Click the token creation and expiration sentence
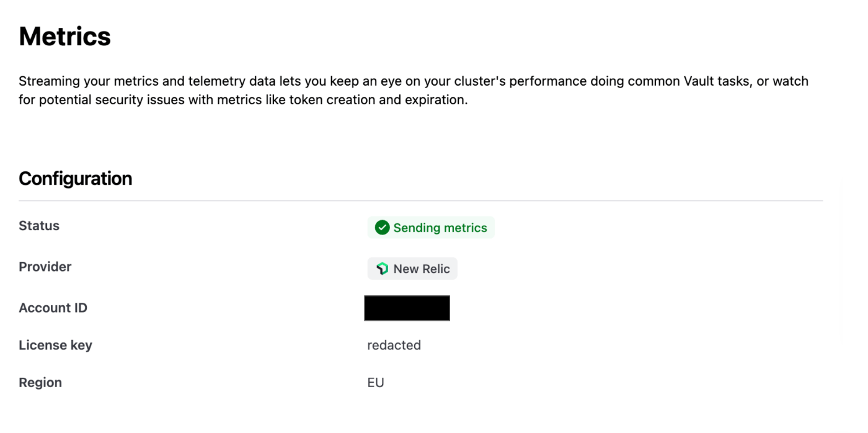This screenshot has width=868, height=433. 243,100
